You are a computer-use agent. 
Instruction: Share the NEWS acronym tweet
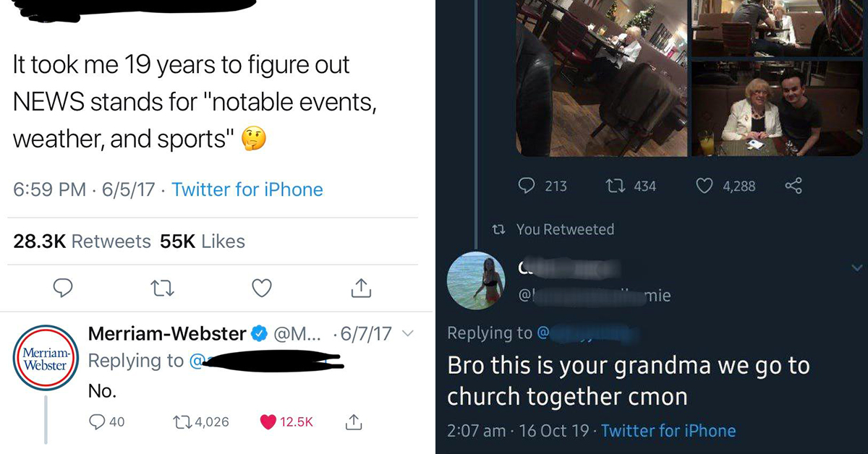(x=359, y=289)
